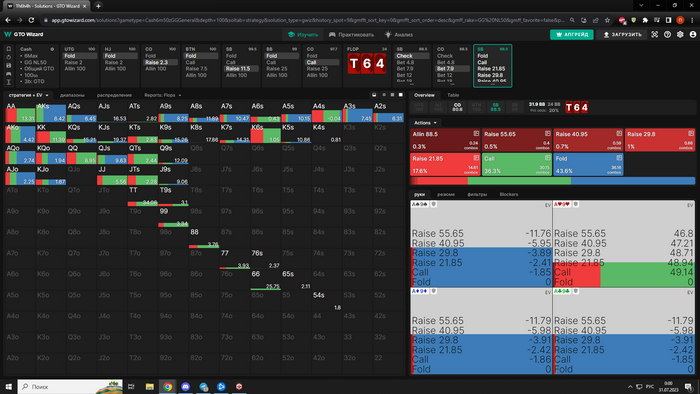Open Chrome from Windows taskbar
700x394 pixels.
[167, 386]
